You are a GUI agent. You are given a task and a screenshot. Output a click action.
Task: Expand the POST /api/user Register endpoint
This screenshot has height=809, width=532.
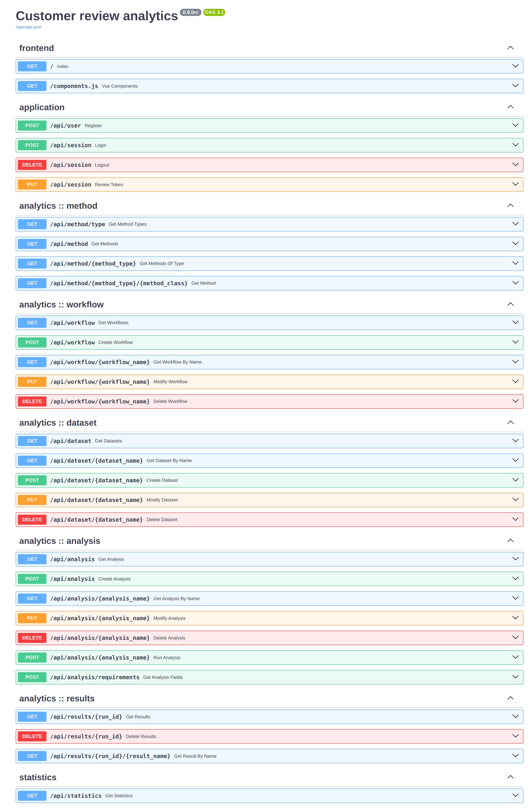click(269, 125)
